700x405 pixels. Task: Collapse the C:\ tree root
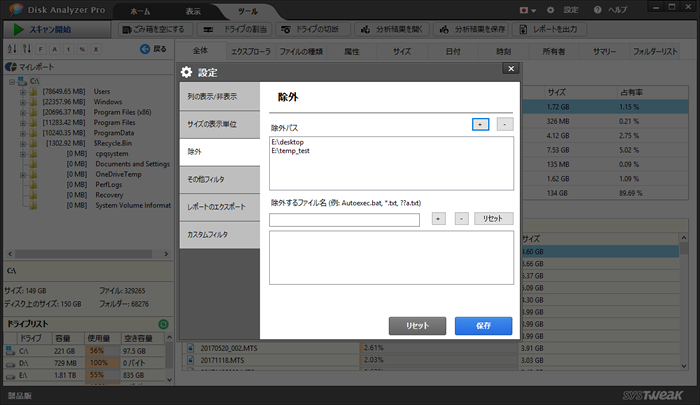tap(12, 82)
